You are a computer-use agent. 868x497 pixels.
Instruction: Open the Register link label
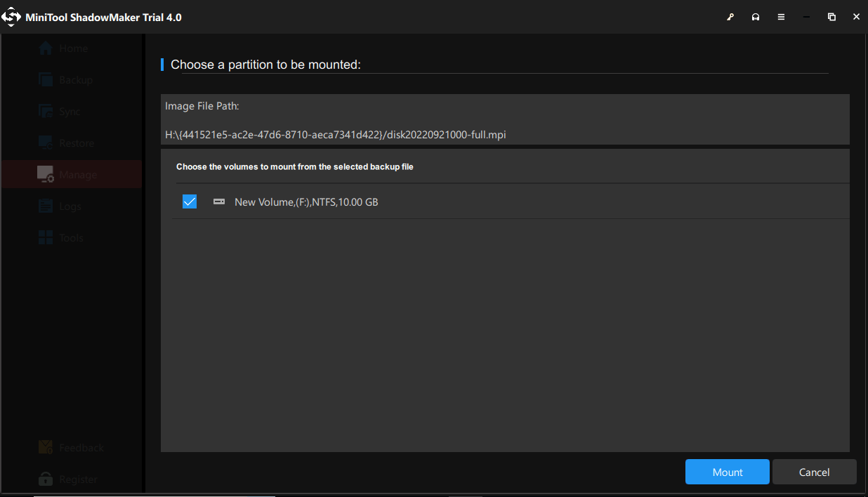tap(78, 479)
